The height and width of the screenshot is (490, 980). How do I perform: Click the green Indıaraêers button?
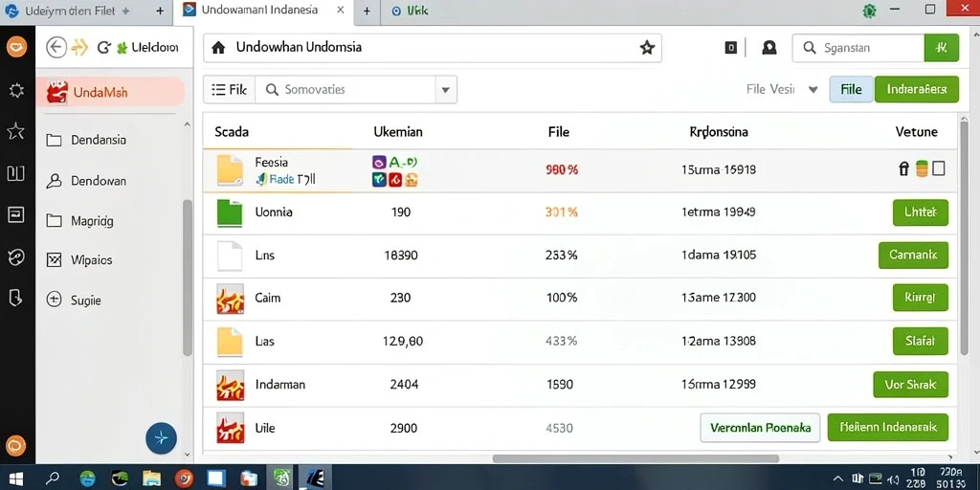pos(916,89)
